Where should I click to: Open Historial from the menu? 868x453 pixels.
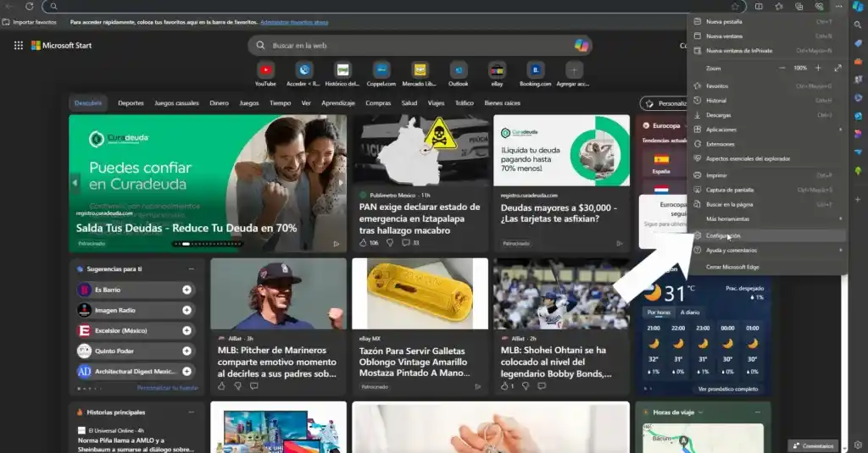point(766,101)
